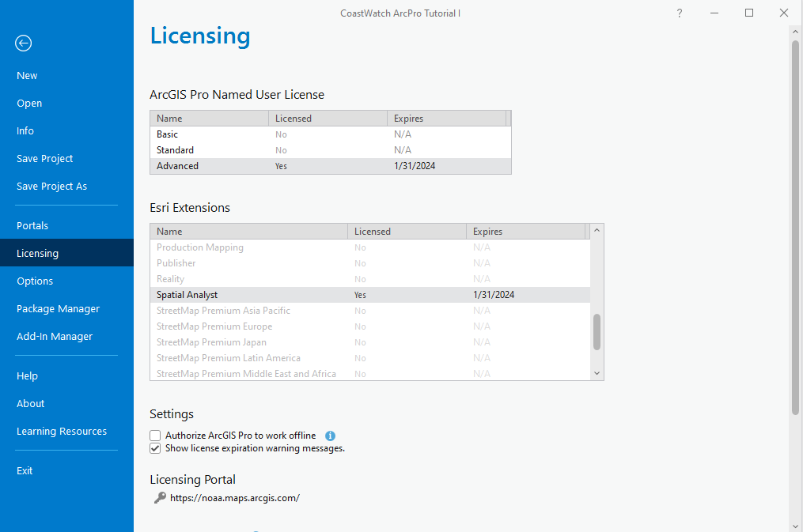Open the Options menu item
The height and width of the screenshot is (532, 803).
35,281
